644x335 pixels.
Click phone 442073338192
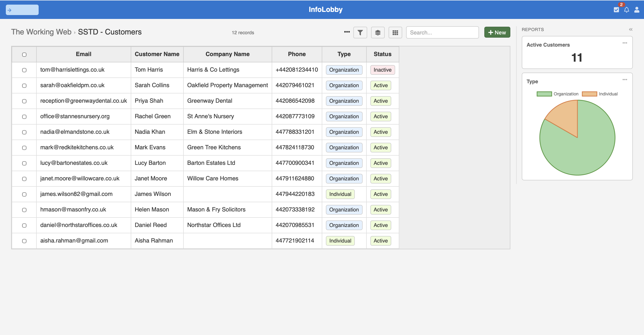point(295,209)
